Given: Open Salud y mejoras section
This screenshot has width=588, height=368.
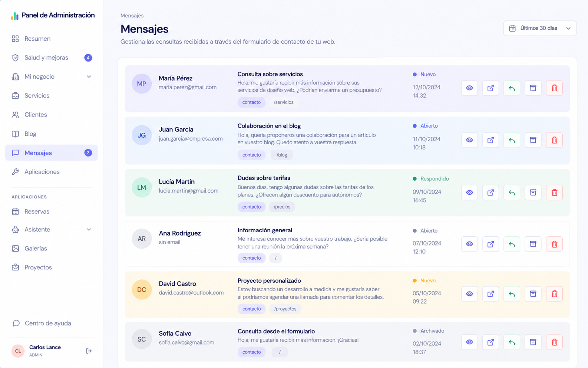Looking at the screenshot, I should click(x=52, y=57).
